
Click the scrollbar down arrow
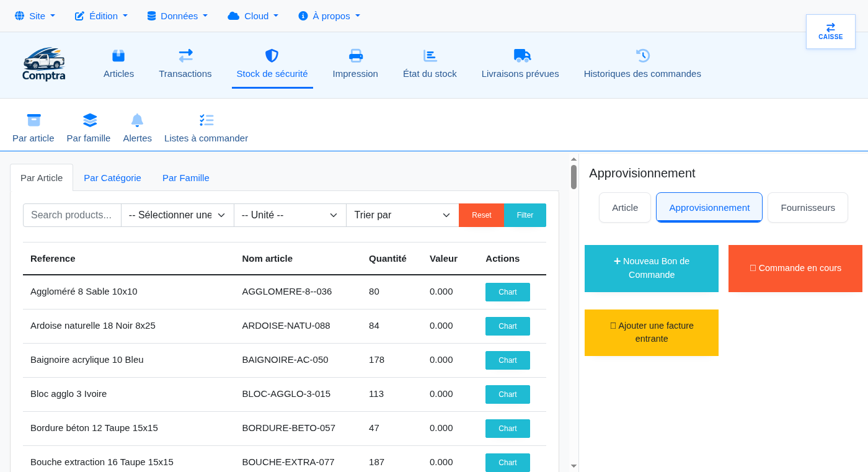573,466
